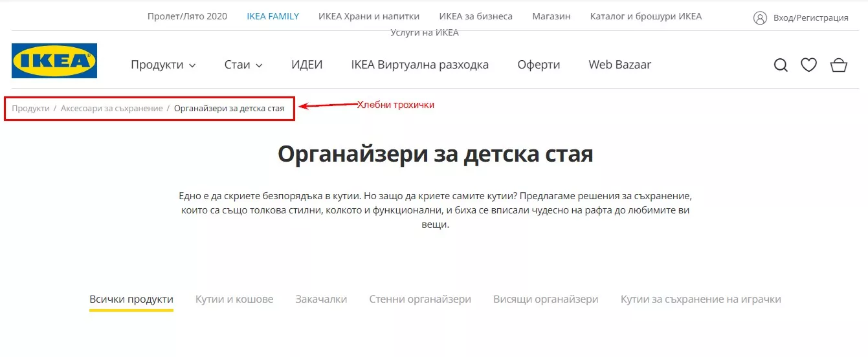Switch to Кутии за съхранение на играчки tab
The height and width of the screenshot is (357, 868).
(701, 299)
